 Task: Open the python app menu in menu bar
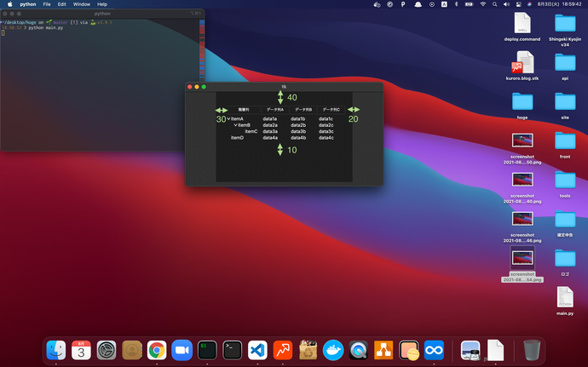pyautogui.click(x=28, y=4)
